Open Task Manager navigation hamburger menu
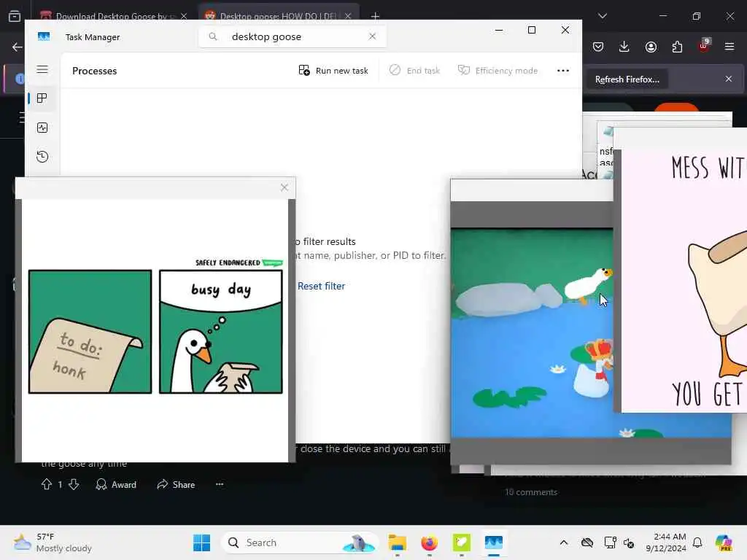The height and width of the screenshot is (560, 747). [42, 69]
